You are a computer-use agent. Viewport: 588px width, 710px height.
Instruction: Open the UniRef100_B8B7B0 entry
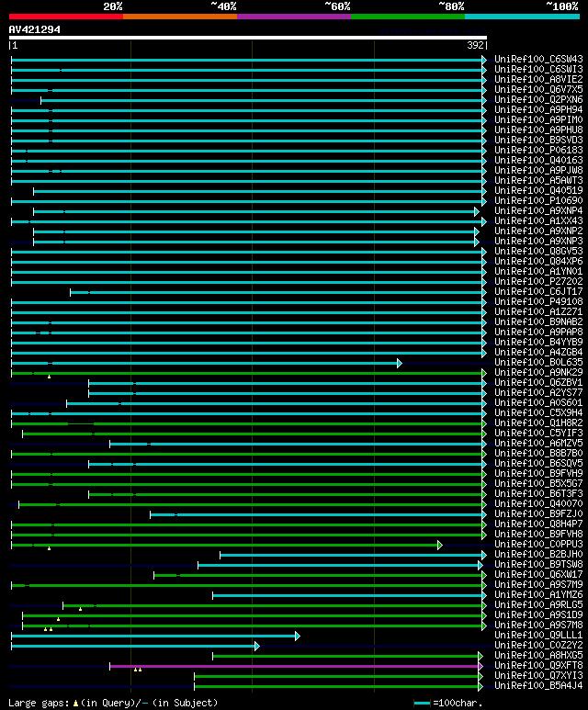[x=538, y=453]
